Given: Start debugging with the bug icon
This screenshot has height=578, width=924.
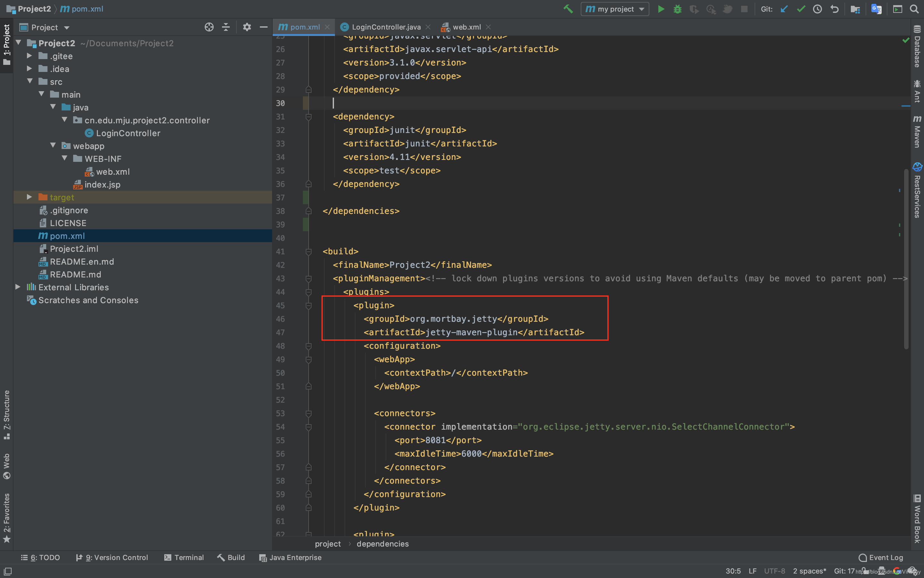Looking at the screenshot, I should 677,9.
